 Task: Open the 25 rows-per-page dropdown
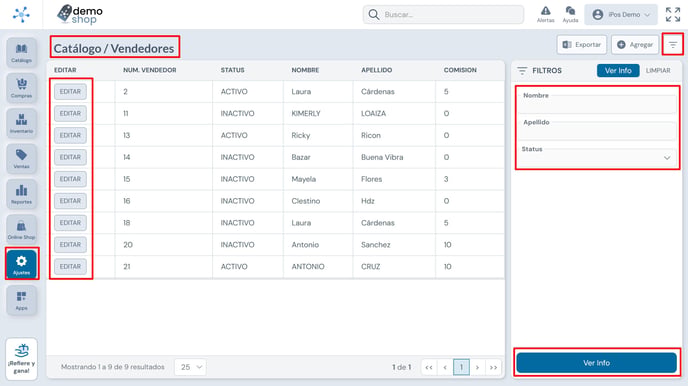coord(190,367)
